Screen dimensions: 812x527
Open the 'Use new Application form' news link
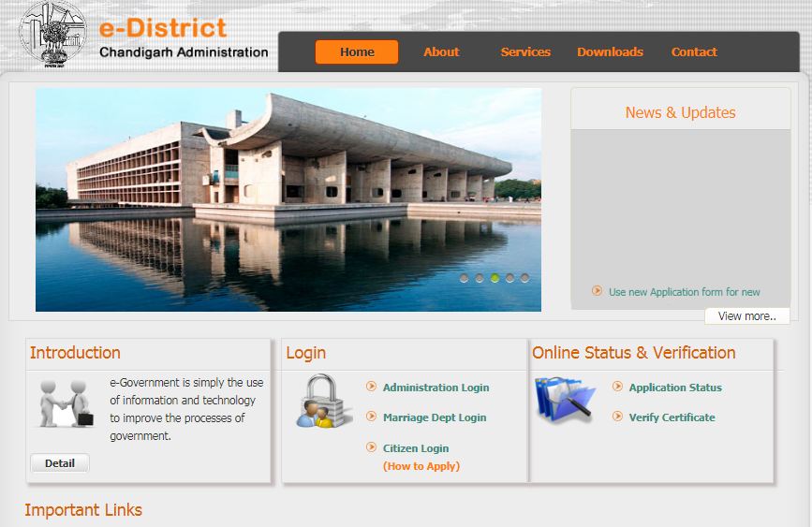[x=684, y=292]
